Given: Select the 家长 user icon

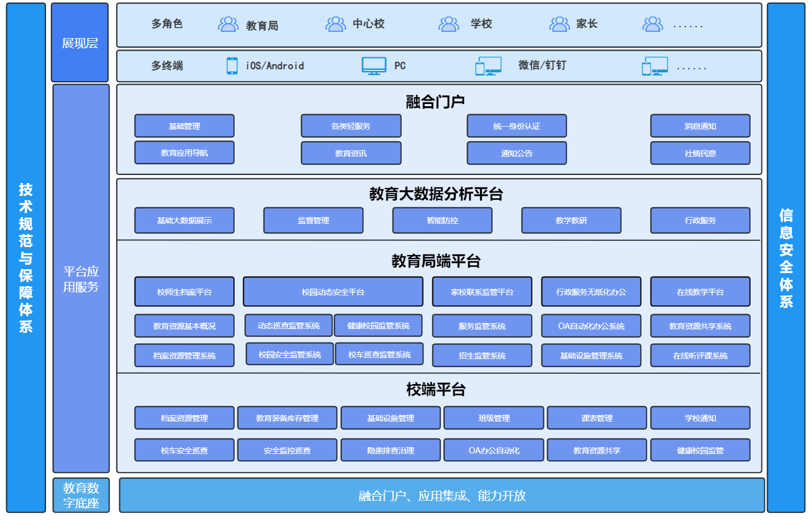Looking at the screenshot, I should (559, 24).
